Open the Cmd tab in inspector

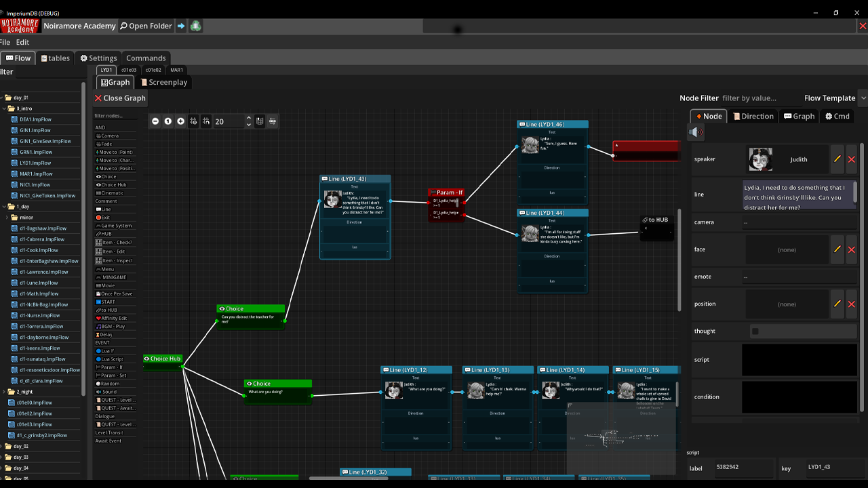pyautogui.click(x=837, y=116)
